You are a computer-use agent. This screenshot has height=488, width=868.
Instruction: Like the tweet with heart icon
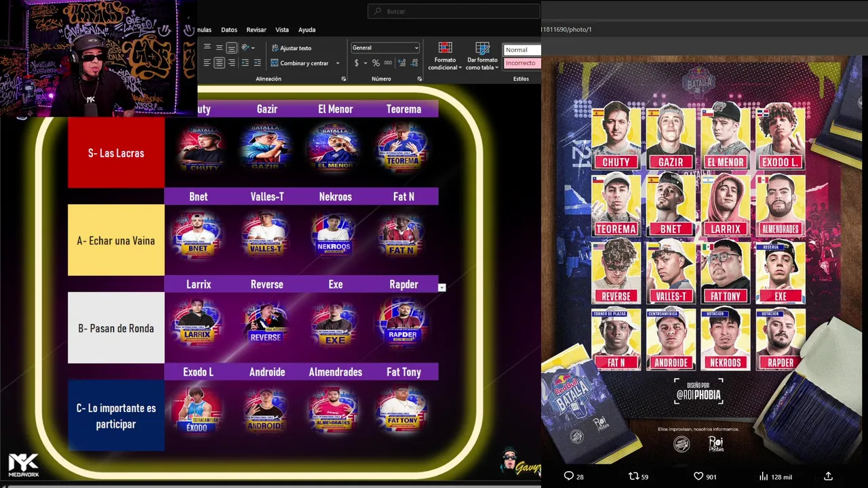698,476
